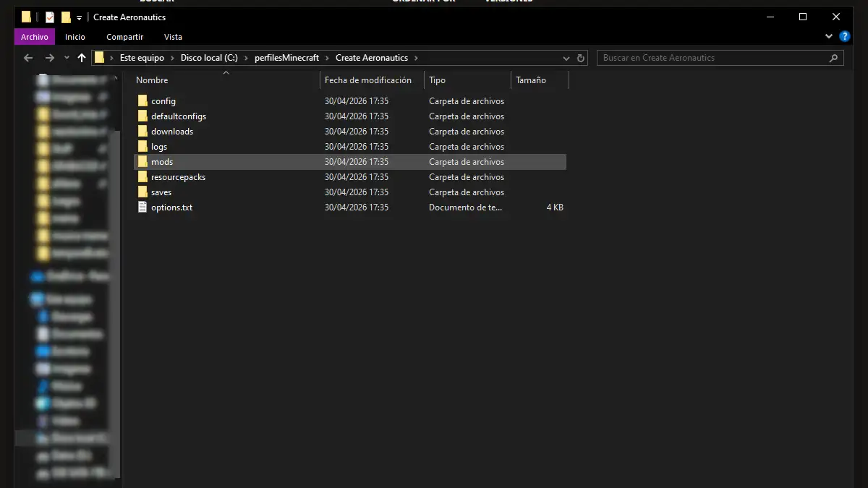Open the Customize Quick Access Toolbar dropdown
868x488 pixels.
coord(79,17)
